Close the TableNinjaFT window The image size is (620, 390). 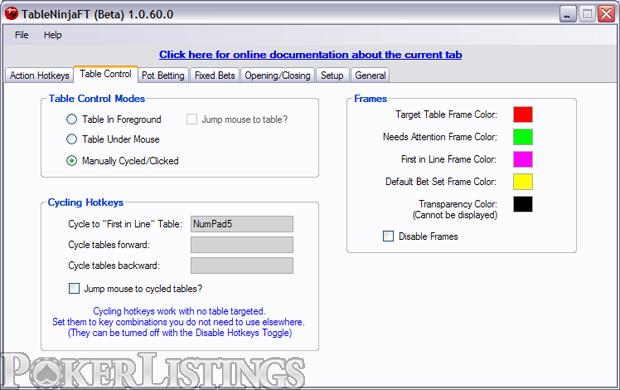tap(606, 14)
